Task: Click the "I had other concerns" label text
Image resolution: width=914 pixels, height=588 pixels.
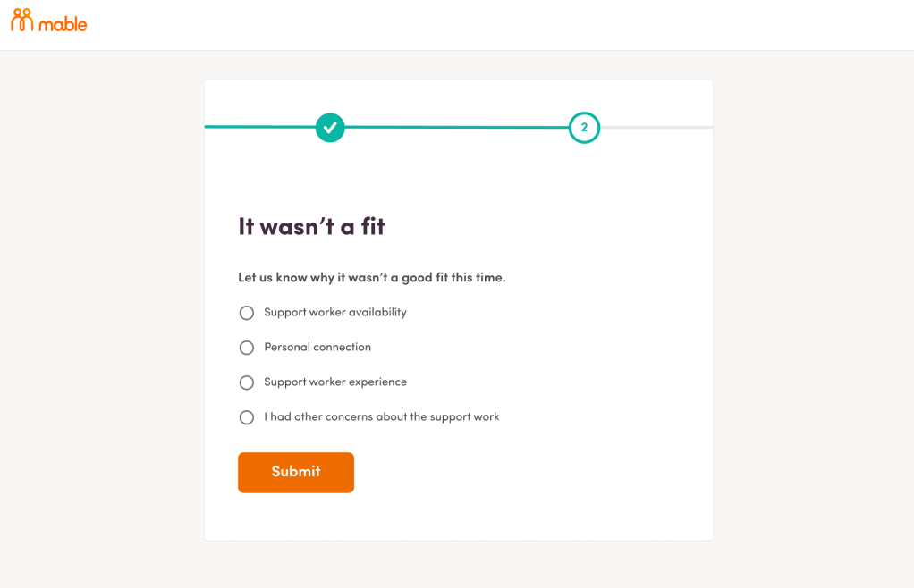Action: click(x=382, y=417)
